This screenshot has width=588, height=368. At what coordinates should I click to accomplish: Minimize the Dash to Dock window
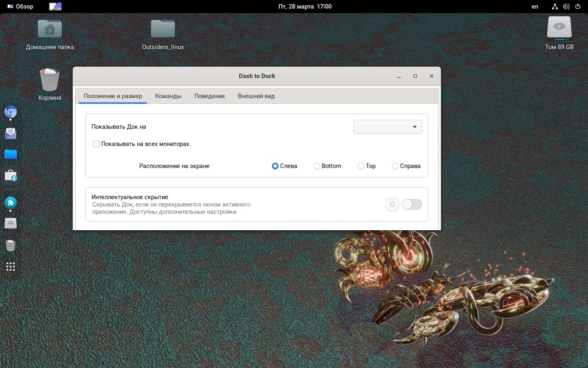pos(399,76)
